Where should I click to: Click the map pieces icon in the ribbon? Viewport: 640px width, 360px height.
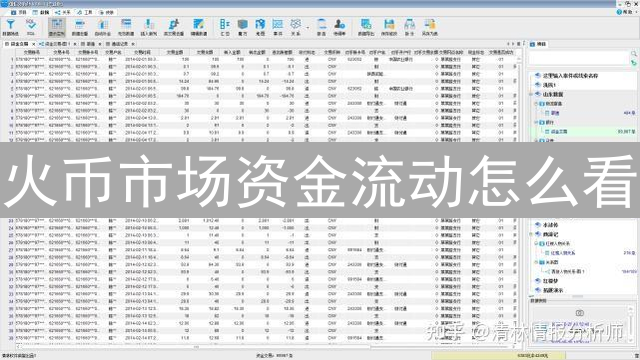coord(260,27)
